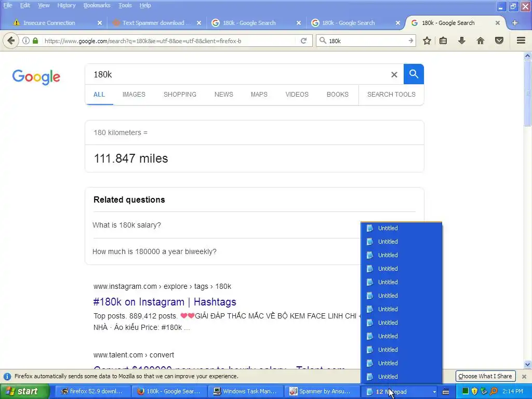Click the blue Google search magnifier button
The height and width of the screenshot is (399, 532).
click(414, 74)
